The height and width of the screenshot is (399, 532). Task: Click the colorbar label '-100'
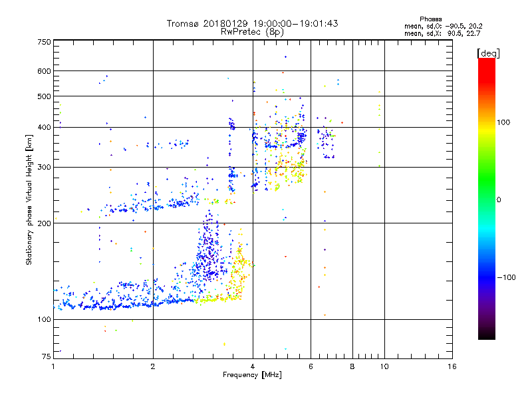tap(506, 277)
